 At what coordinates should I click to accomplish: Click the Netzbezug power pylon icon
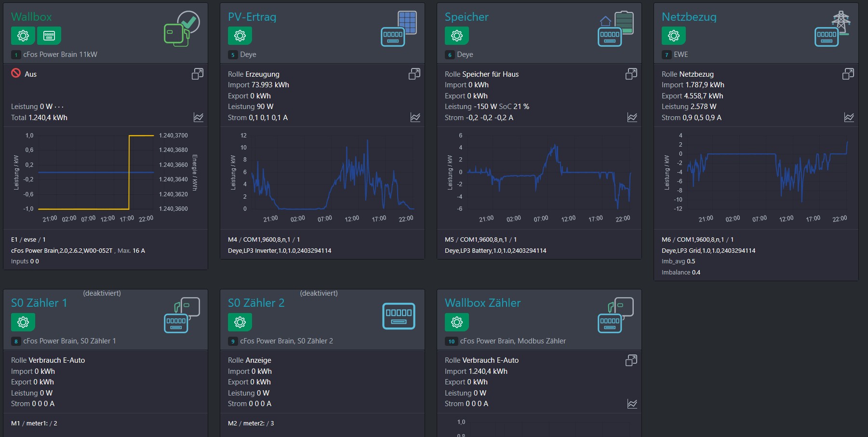pos(833,29)
